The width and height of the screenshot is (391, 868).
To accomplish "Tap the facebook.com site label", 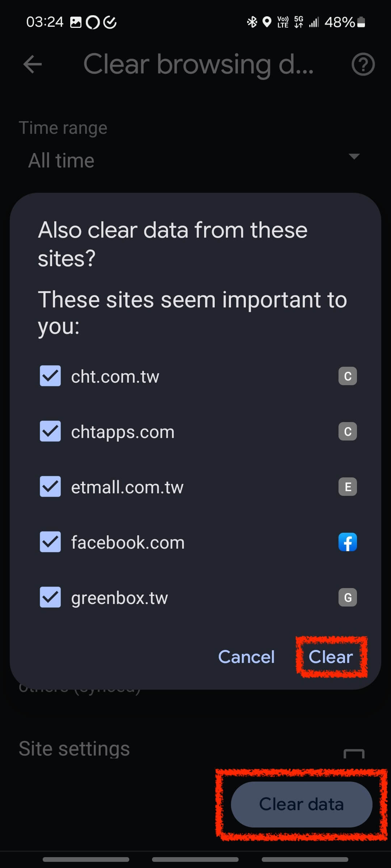I will click(x=128, y=542).
